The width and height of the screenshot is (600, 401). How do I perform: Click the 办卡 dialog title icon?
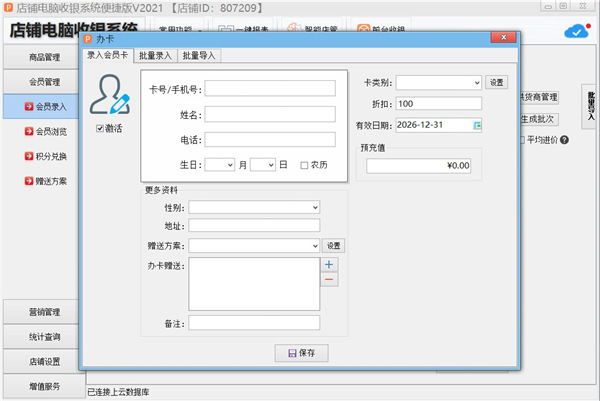tap(88, 39)
